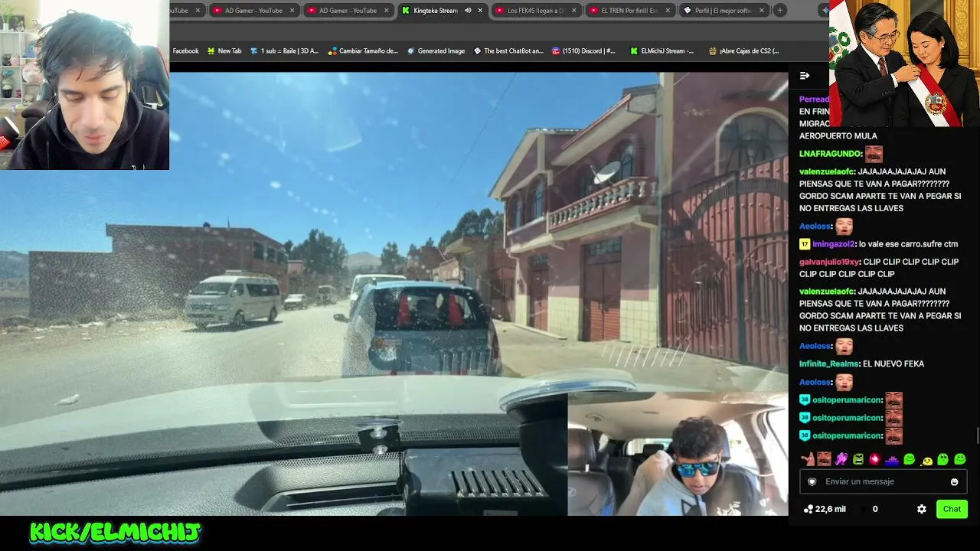Click the 22,6 mil points balance

point(831,509)
